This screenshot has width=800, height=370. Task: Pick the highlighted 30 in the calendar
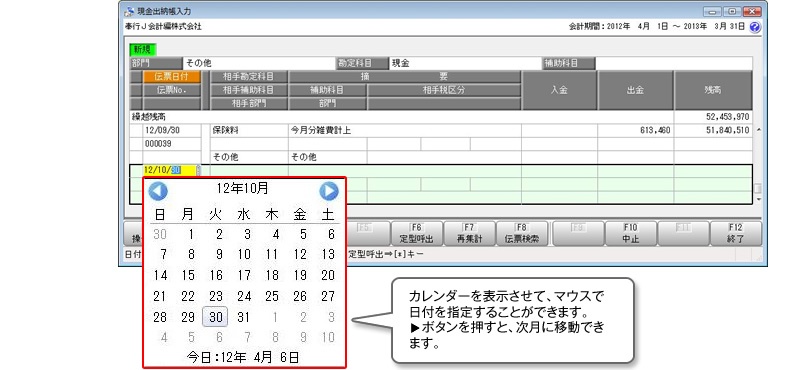pos(215,317)
